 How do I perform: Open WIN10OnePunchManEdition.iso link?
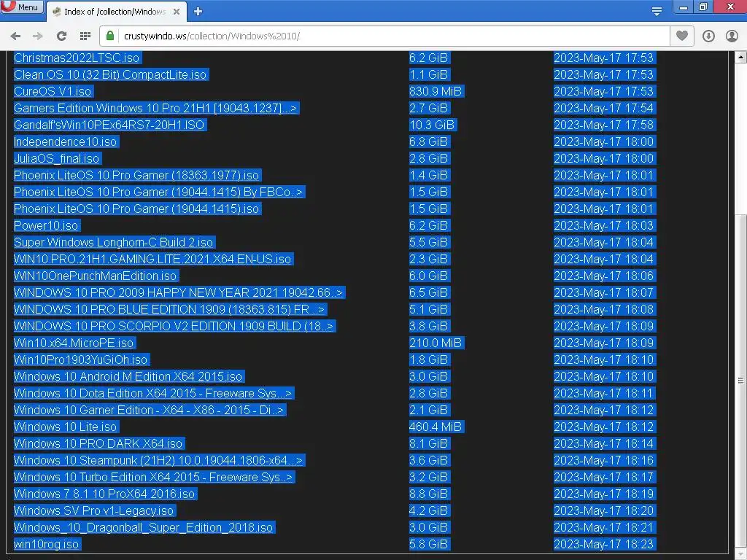(x=96, y=276)
